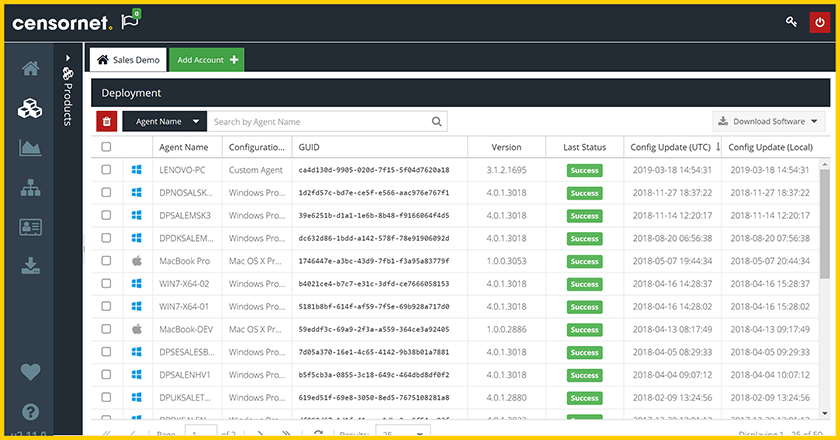Image resolution: width=840 pixels, height=440 pixels.
Task: Tick the checkbox for MacBook Pro
Action: point(106,260)
